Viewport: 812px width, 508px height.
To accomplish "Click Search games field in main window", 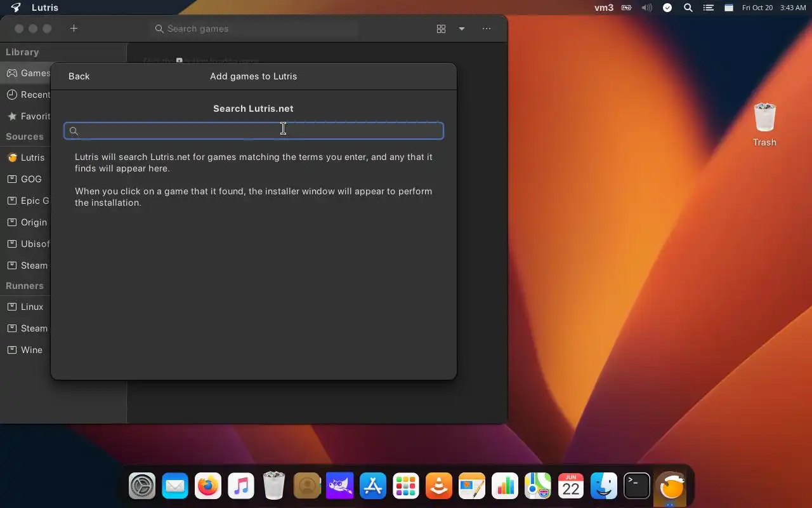I will [x=255, y=29].
